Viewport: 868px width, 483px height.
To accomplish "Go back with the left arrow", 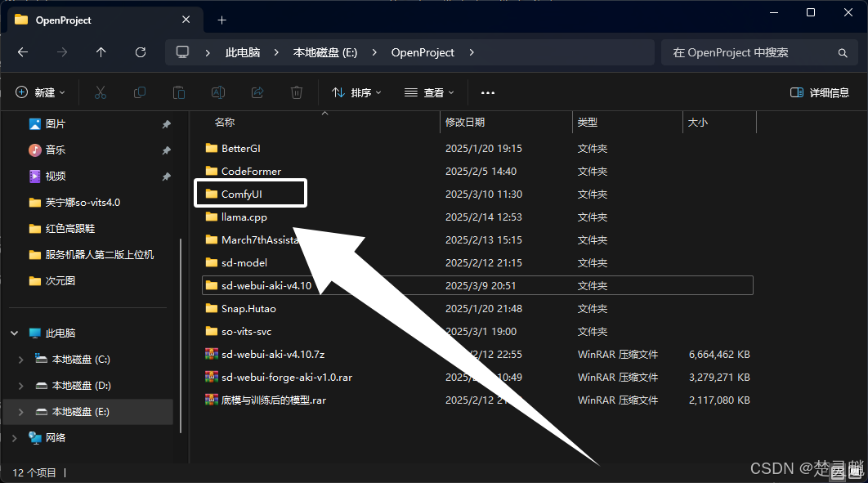I will [x=23, y=52].
